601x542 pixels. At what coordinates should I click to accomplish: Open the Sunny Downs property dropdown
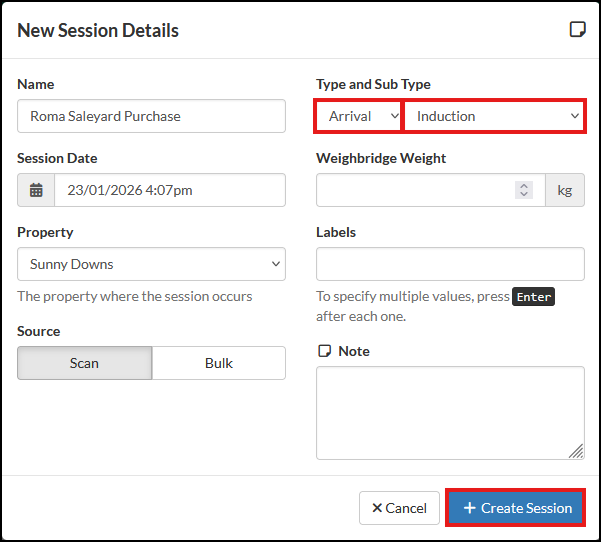(x=151, y=264)
